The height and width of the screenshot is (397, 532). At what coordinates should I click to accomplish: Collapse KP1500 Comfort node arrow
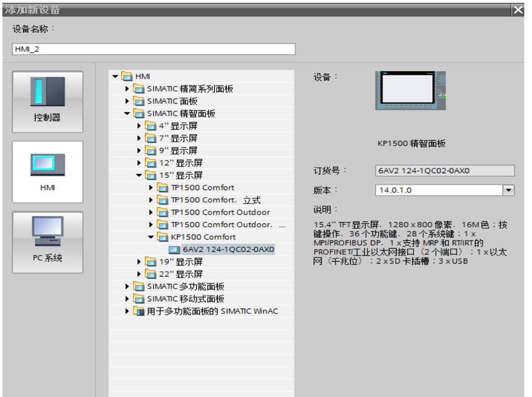pos(151,237)
